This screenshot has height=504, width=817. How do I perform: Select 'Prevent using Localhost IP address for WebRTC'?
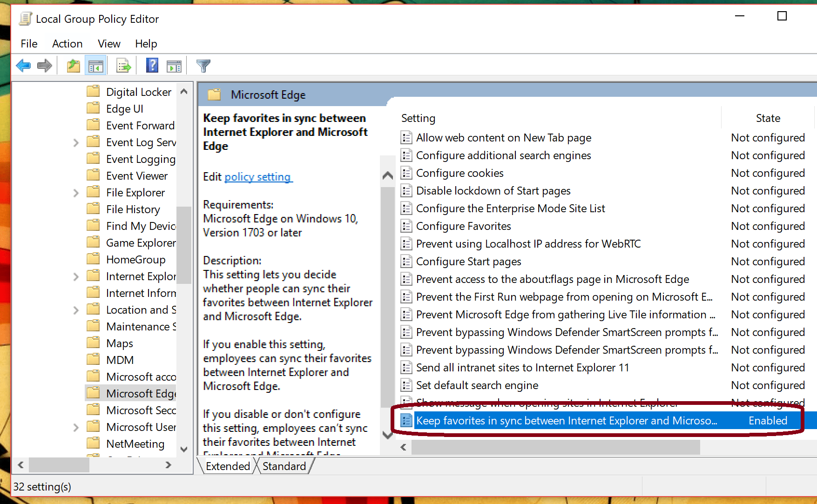pos(528,244)
